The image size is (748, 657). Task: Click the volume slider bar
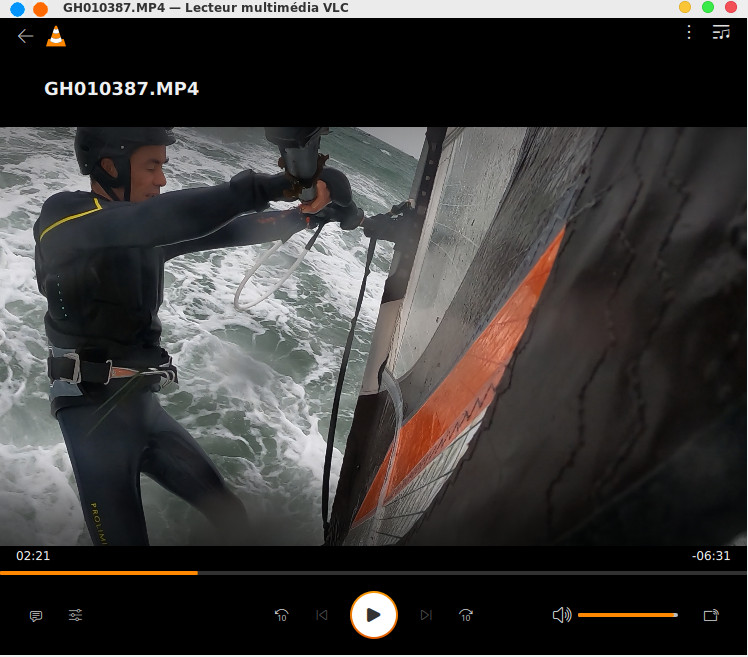(x=627, y=615)
